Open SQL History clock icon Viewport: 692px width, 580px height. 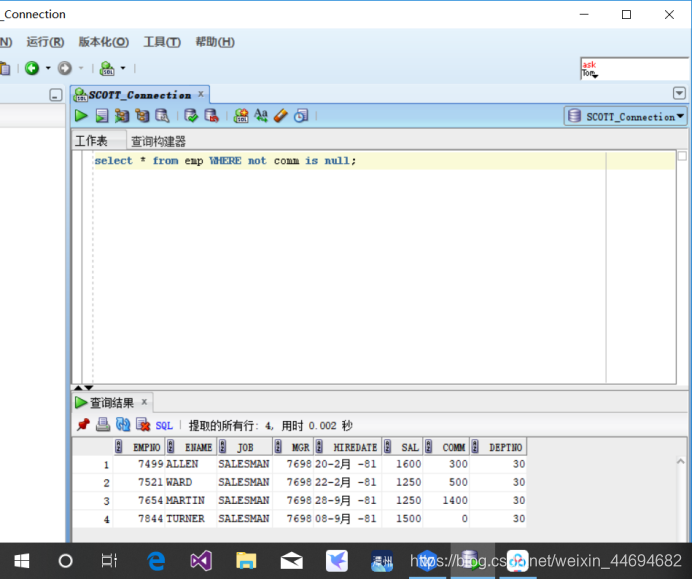301,116
